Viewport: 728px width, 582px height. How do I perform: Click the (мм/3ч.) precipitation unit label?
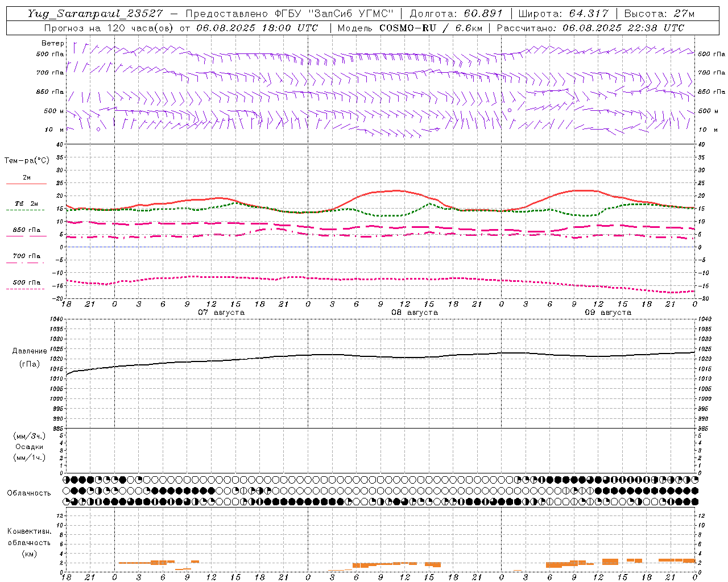(x=30, y=436)
